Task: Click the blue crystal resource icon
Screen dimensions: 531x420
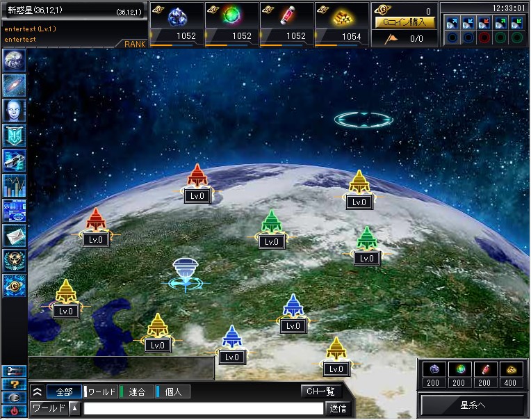Action: point(177,16)
